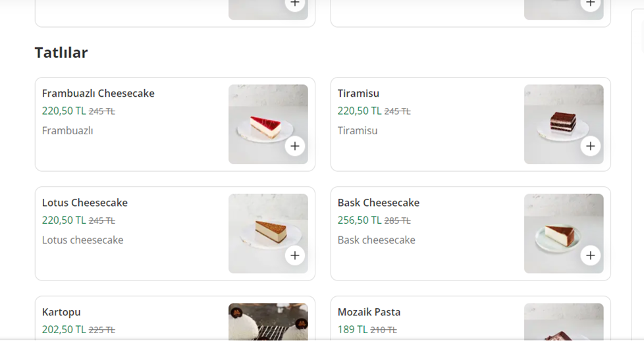
Task: Open the Mozaik Pasta item name
Action: pyautogui.click(x=369, y=312)
